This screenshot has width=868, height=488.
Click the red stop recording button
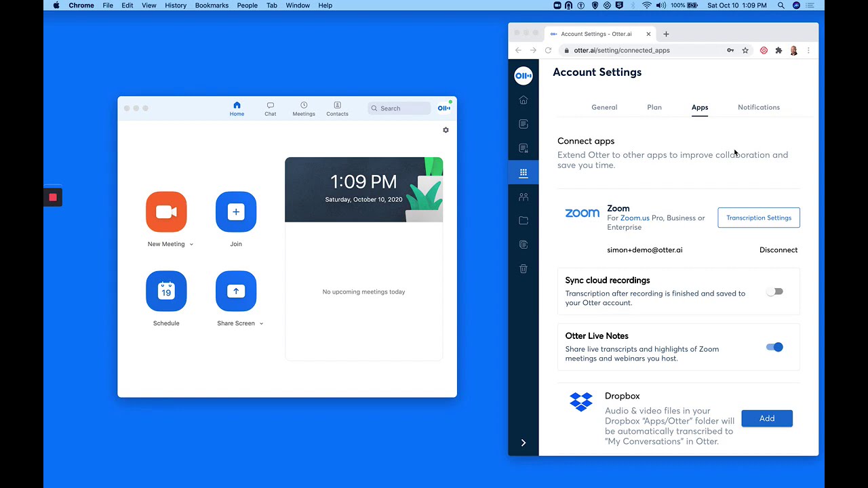click(x=53, y=197)
